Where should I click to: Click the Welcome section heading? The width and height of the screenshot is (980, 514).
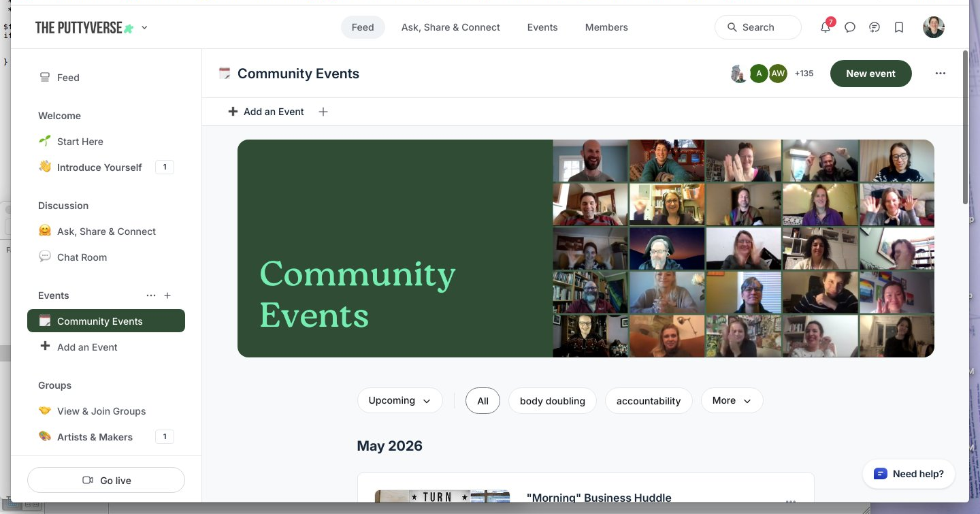[x=59, y=116]
